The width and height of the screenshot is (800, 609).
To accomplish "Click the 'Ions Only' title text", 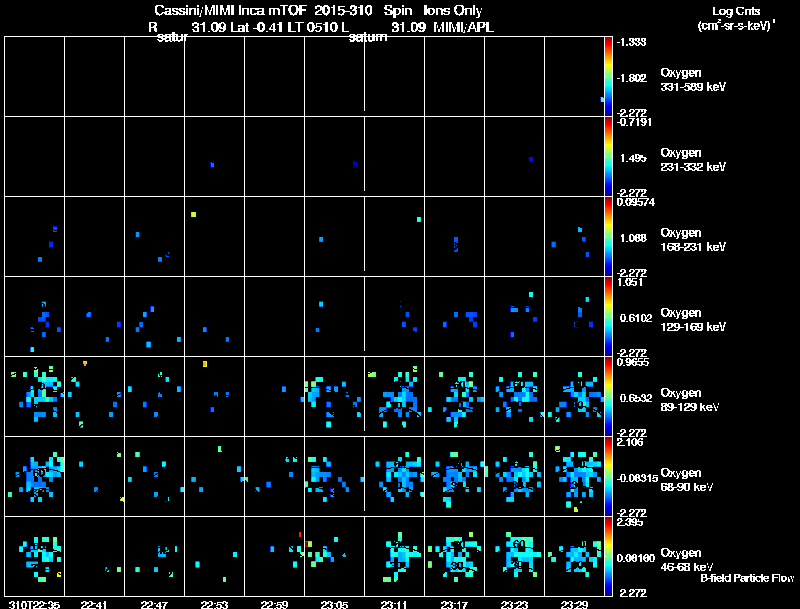I will 453,11.
